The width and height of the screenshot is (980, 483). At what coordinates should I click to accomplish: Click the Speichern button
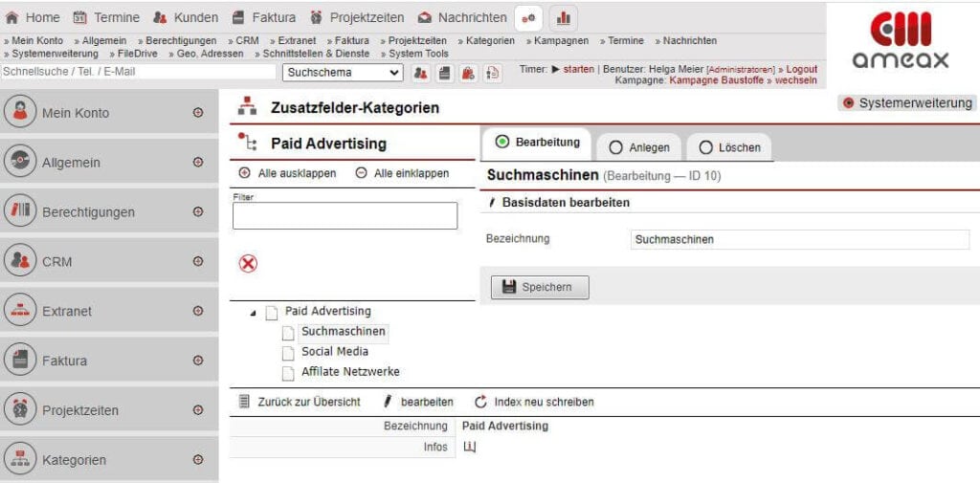tap(540, 287)
